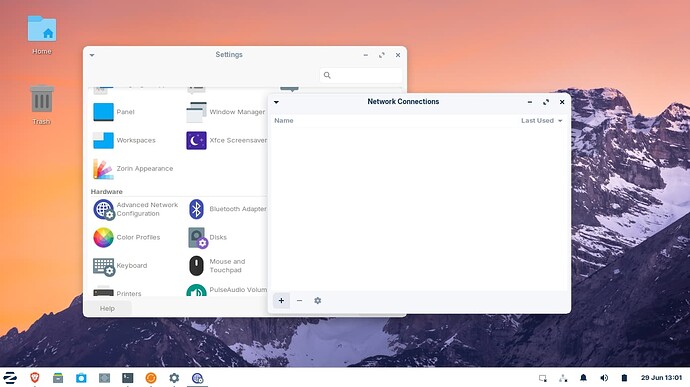Open the Network Connections window menu arrow
690x387 pixels.
pyautogui.click(x=276, y=102)
